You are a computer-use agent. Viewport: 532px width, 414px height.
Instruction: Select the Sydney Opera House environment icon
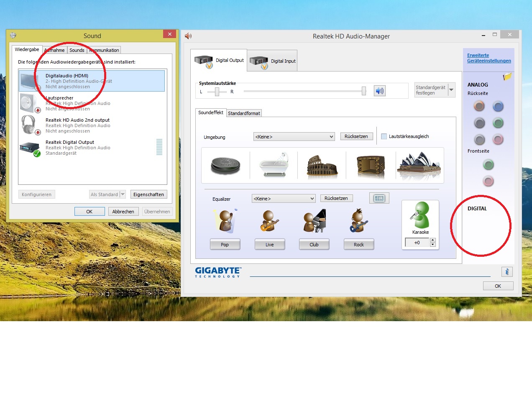point(419,166)
